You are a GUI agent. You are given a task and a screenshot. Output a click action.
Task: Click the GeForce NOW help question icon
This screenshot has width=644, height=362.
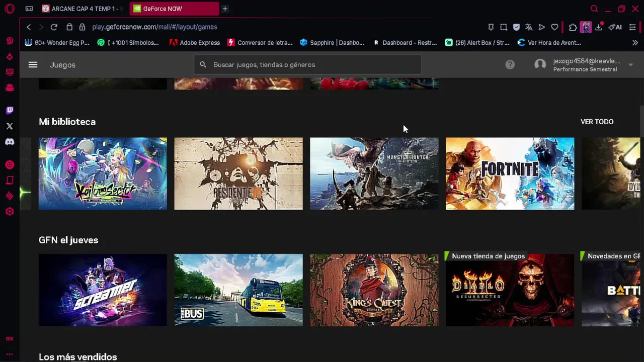click(510, 64)
